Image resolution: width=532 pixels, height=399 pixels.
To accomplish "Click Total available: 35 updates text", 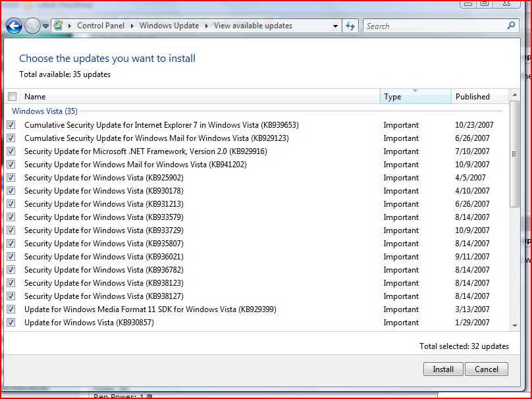I will (x=65, y=74).
